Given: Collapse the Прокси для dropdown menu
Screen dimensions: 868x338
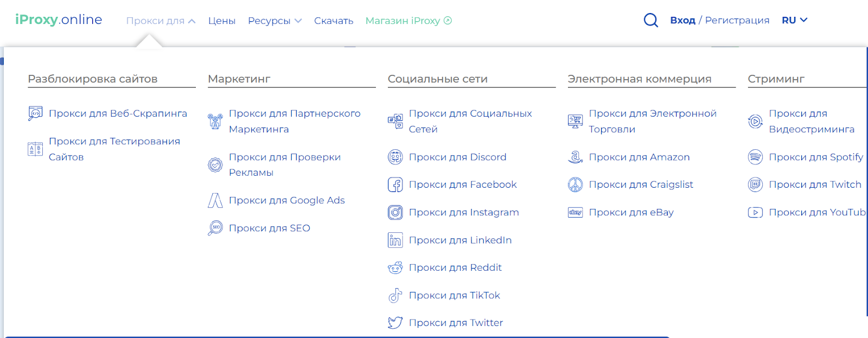Looking at the screenshot, I should click(161, 21).
